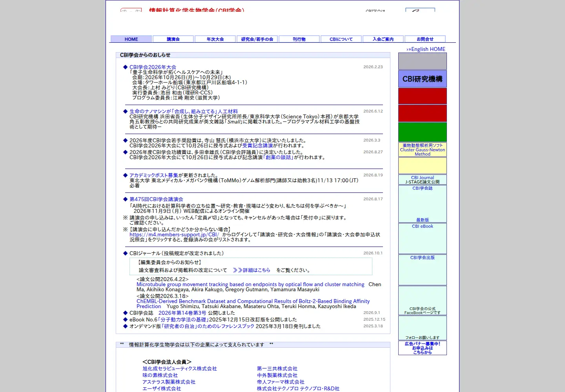Click the フォローお願いします sidebar banner
This screenshot has height=392, width=565.
(423, 328)
